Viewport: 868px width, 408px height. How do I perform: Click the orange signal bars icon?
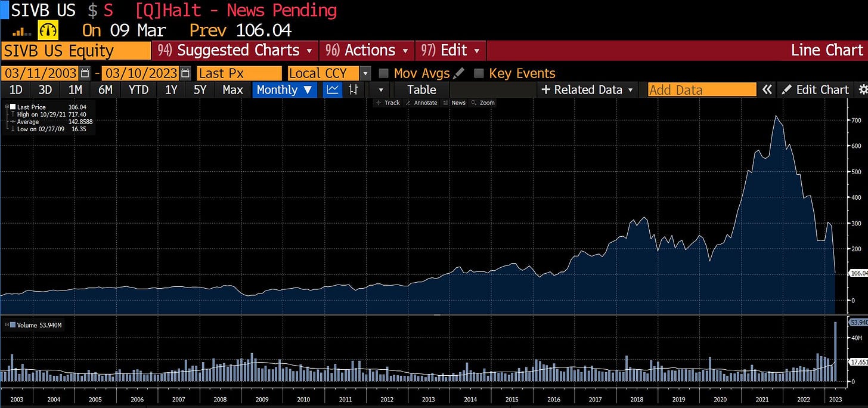pyautogui.click(x=23, y=32)
